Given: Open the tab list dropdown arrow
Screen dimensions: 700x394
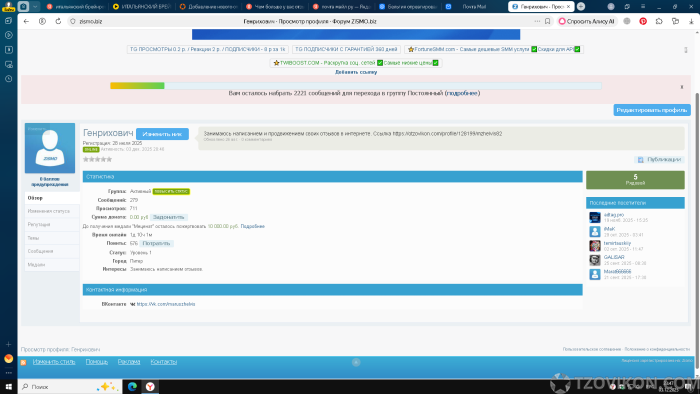Looking at the screenshot, I should tap(35, 6).
